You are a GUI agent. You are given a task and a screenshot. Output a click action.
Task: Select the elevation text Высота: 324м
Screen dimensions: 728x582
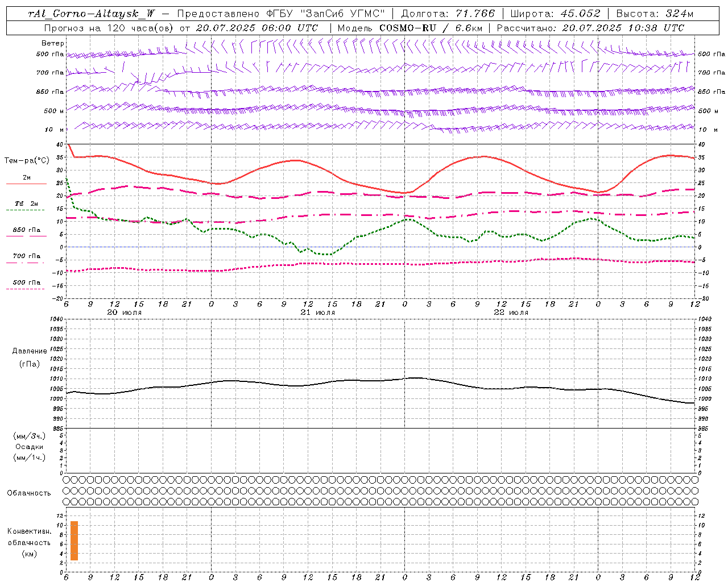pos(655,14)
